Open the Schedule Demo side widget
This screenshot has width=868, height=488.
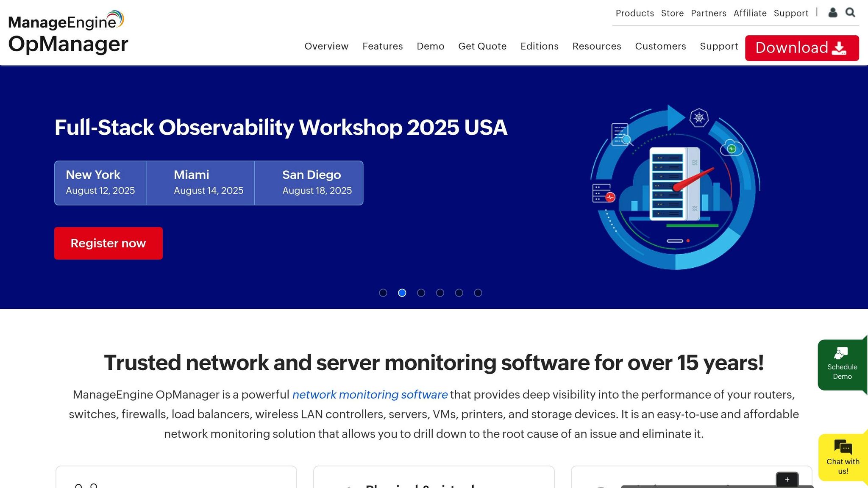pos(842,364)
